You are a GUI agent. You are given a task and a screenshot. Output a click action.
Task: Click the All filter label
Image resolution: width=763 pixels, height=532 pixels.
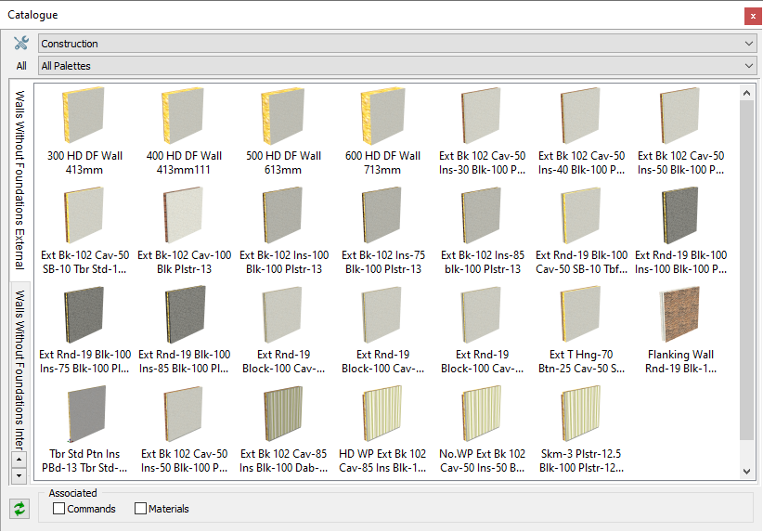[x=21, y=66]
